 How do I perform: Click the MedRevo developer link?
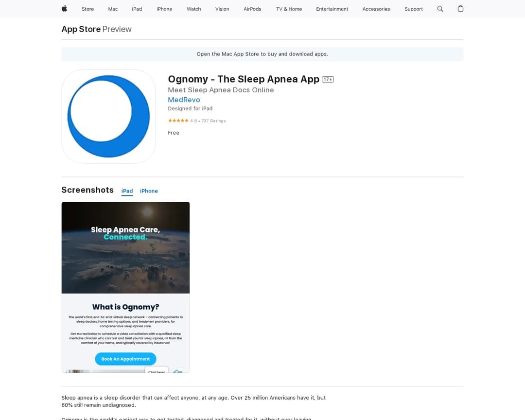click(x=184, y=100)
